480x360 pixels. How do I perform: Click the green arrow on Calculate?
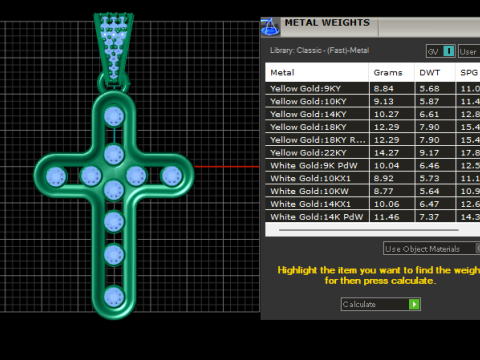pyautogui.click(x=414, y=304)
